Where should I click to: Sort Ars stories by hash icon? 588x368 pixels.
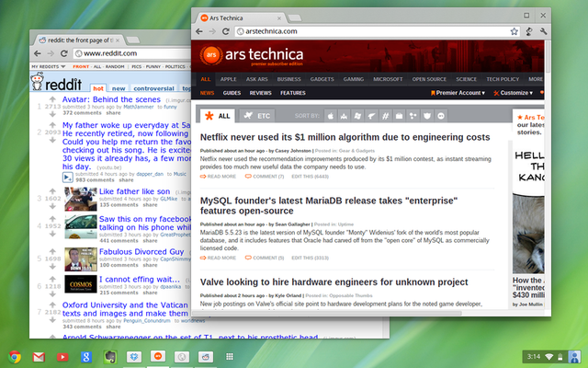click(385, 116)
